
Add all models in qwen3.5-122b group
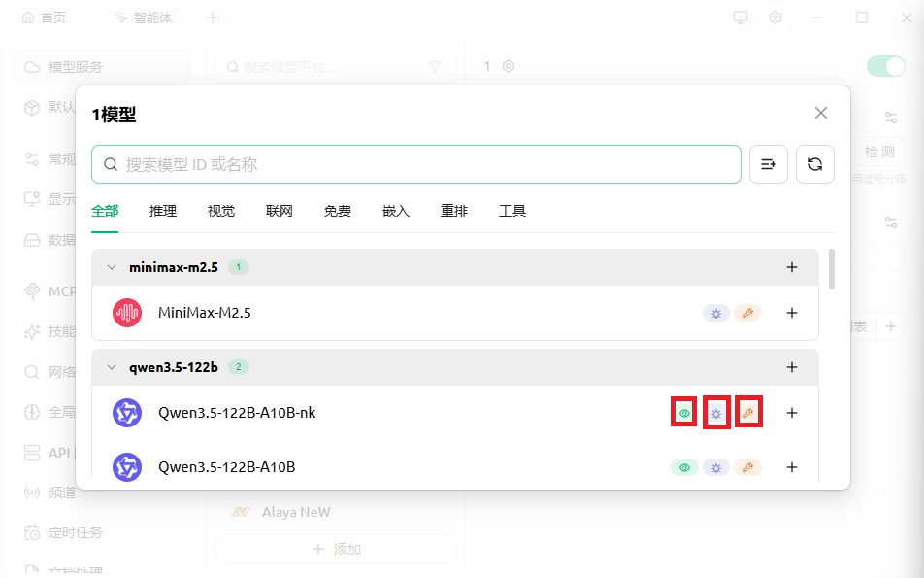792,367
